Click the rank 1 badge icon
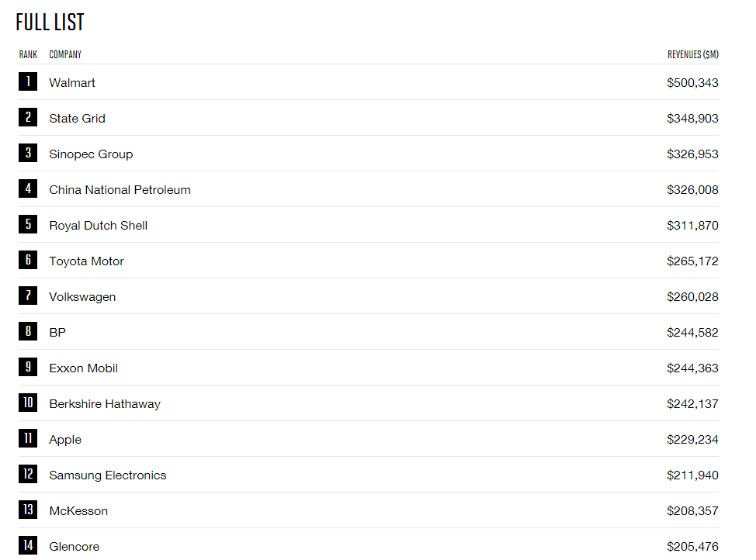The width and height of the screenshot is (756, 560). (x=28, y=81)
